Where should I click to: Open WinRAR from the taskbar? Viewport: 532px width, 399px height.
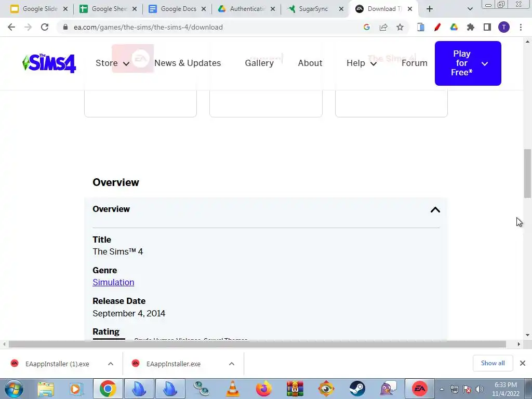click(295, 389)
